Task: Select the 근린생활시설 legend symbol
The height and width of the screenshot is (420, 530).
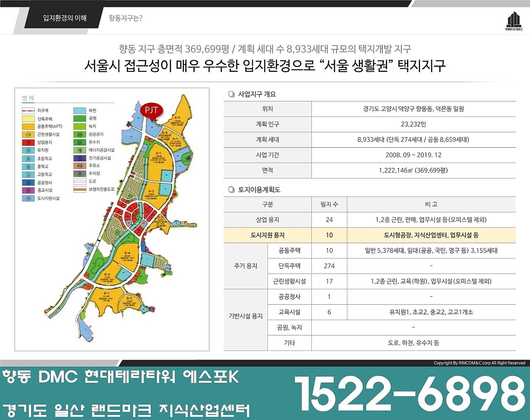Action: point(28,134)
